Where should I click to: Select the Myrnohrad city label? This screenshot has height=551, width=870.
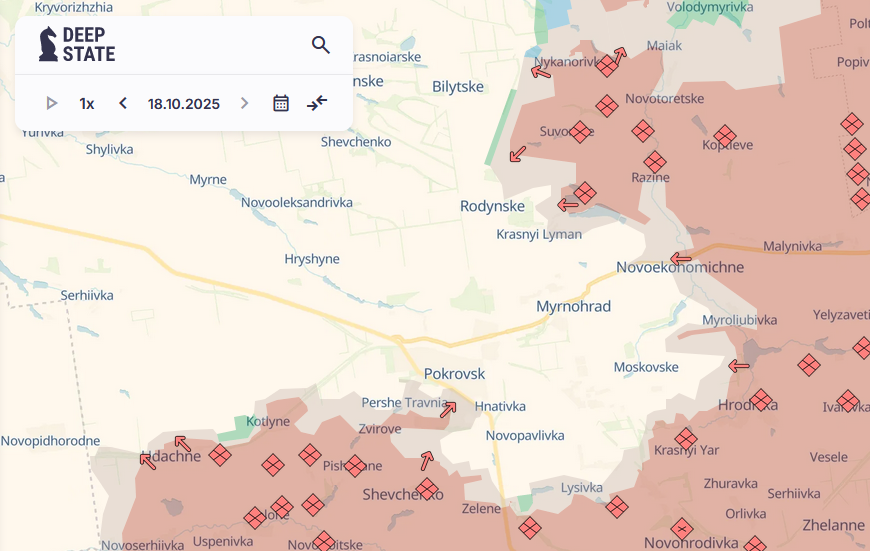coord(573,306)
